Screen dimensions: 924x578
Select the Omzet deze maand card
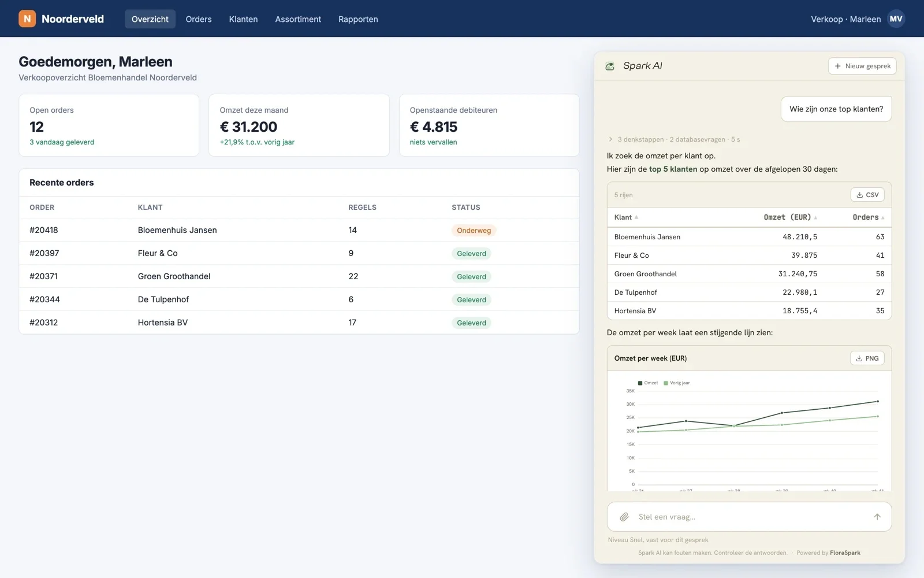(x=299, y=125)
